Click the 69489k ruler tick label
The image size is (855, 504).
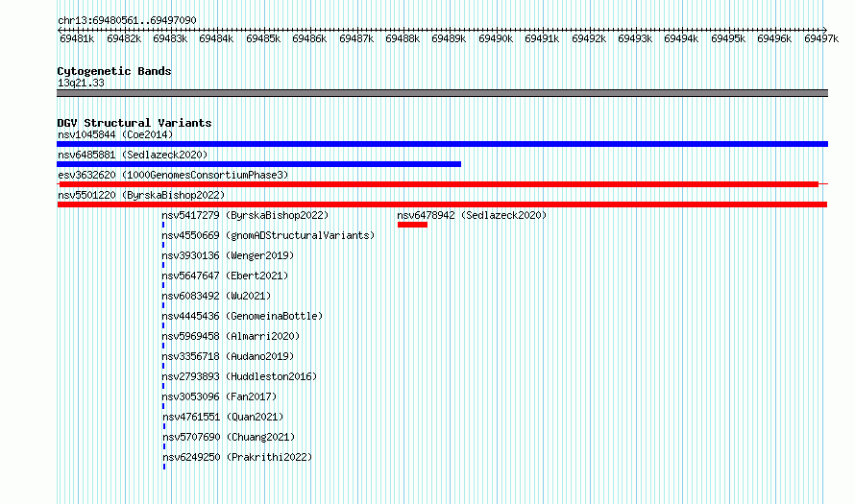pos(449,38)
